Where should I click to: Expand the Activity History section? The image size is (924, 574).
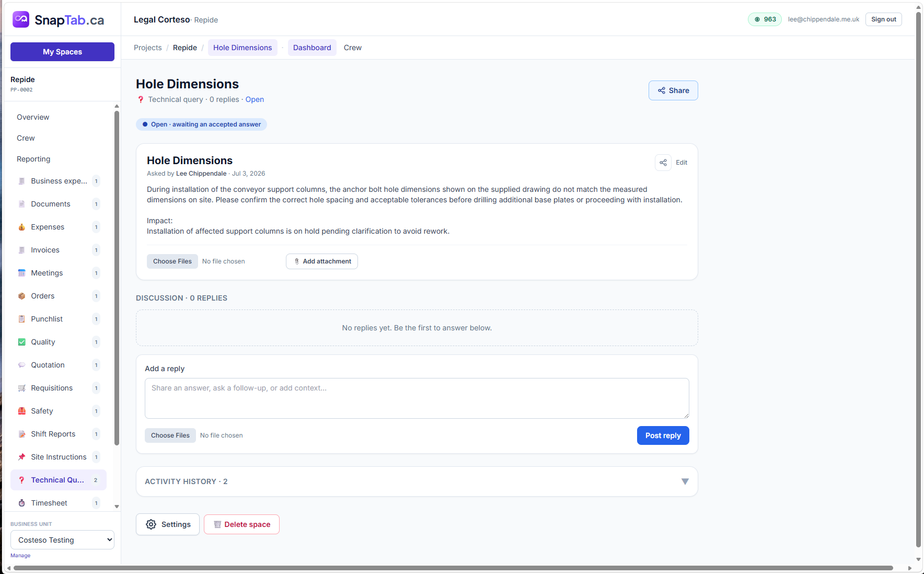pos(417,481)
